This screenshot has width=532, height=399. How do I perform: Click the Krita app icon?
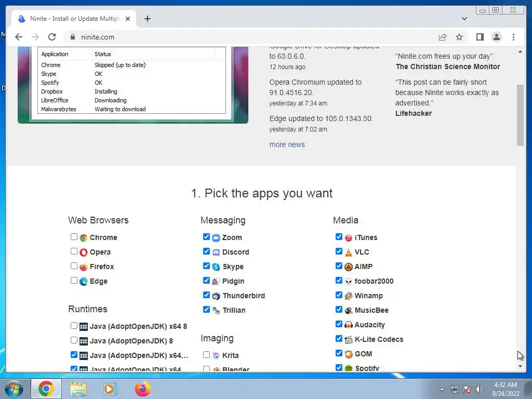pos(216,355)
